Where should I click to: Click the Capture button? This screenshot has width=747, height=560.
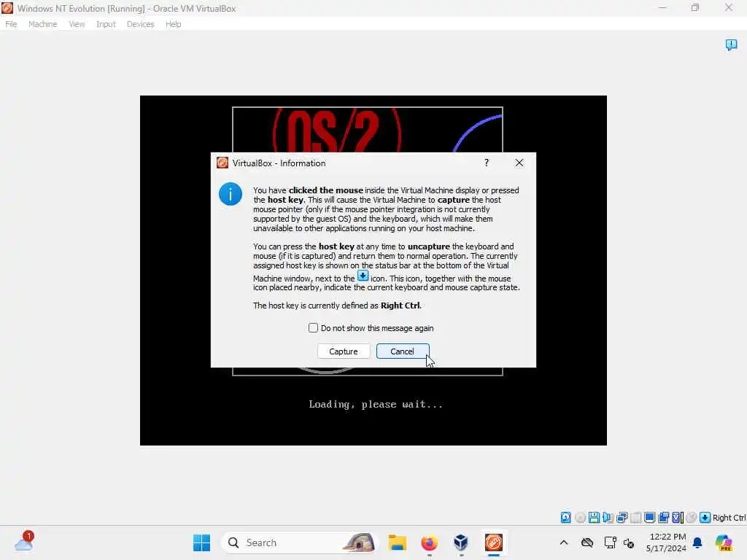pos(343,351)
